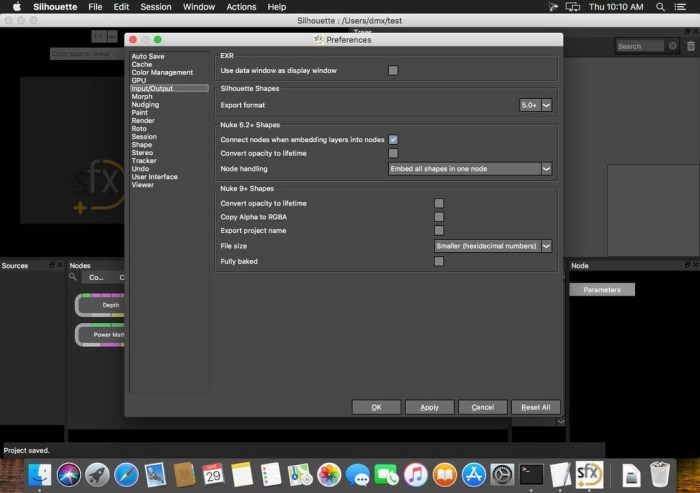Screen dimensions: 700x493
Task: Open Calendar icon showing 29
Action: (213, 475)
